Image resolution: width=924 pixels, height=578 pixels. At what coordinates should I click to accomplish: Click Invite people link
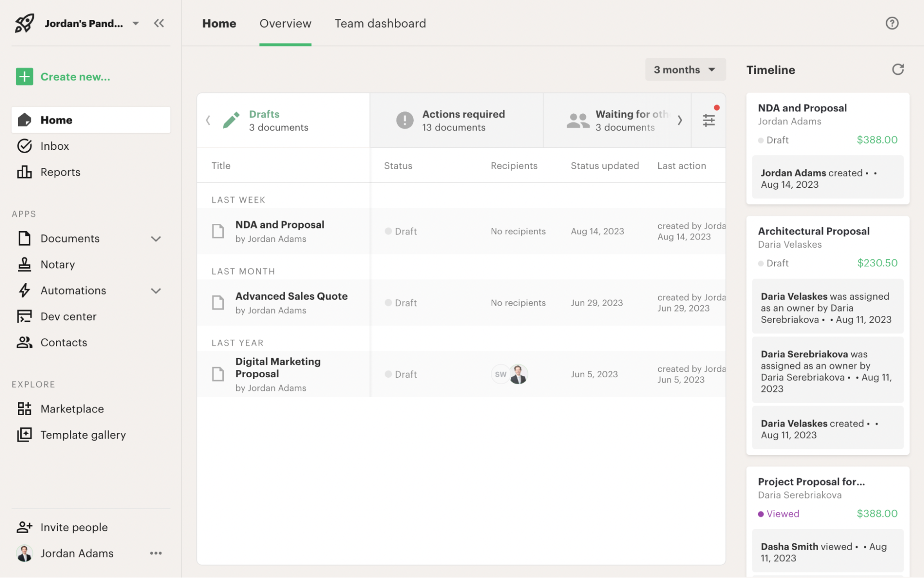[x=74, y=527]
